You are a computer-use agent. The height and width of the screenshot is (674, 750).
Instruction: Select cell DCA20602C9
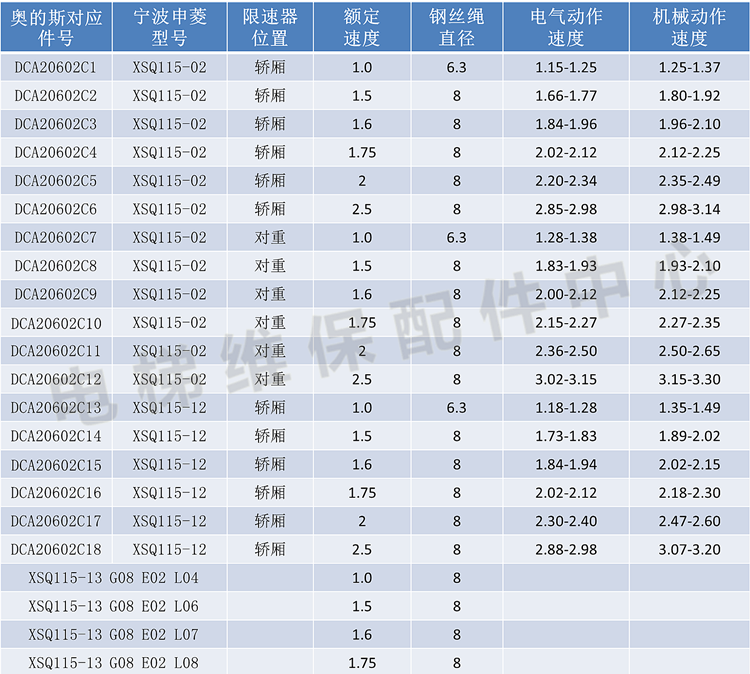(56, 294)
